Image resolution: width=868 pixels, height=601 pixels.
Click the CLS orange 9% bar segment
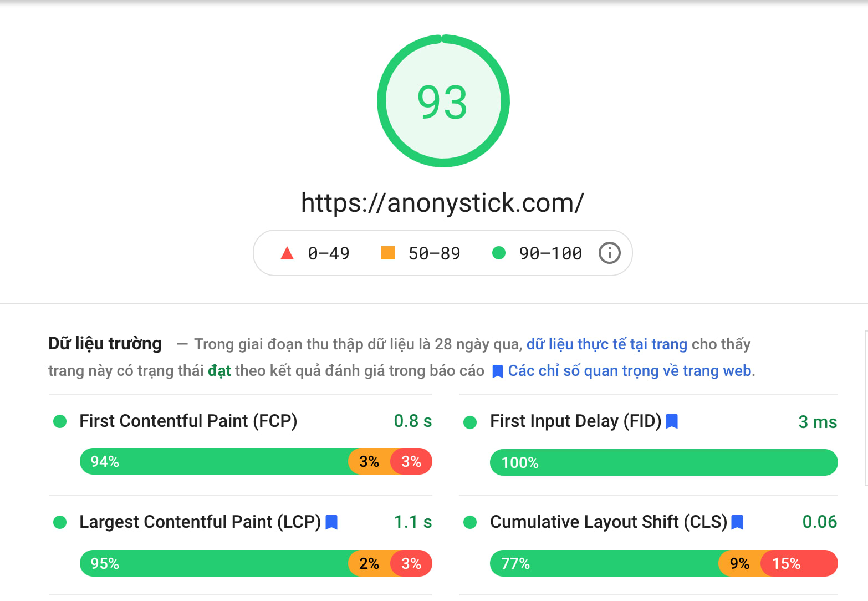click(740, 563)
